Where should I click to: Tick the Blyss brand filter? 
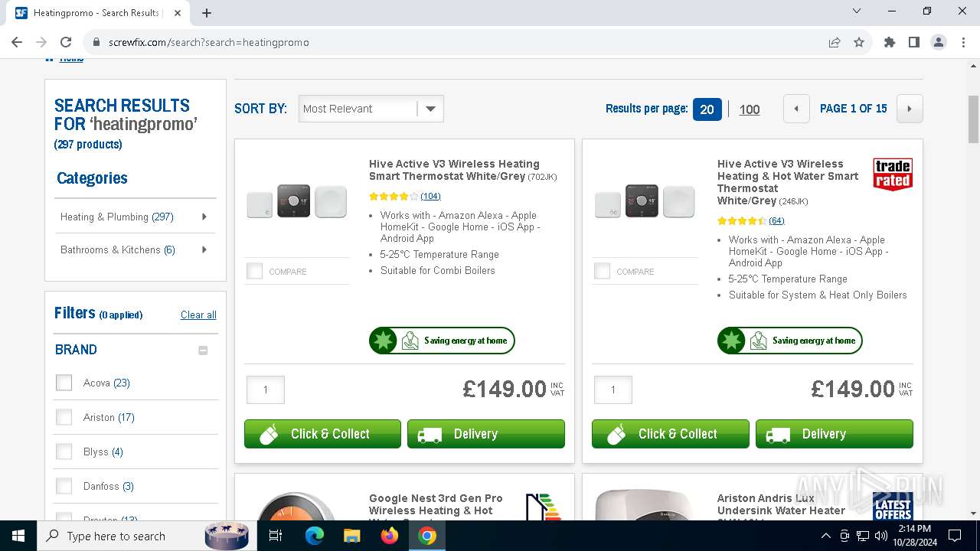click(64, 452)
